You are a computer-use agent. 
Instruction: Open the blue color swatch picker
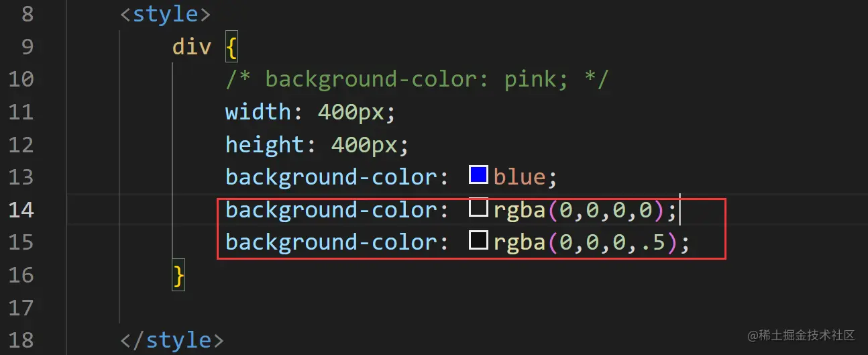click(x=478, y=176)
